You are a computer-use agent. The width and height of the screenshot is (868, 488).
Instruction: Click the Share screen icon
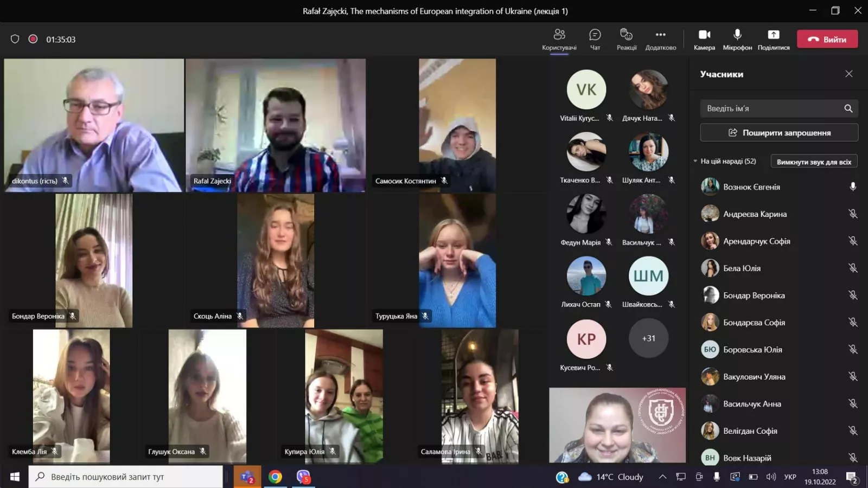pos(773,35)
